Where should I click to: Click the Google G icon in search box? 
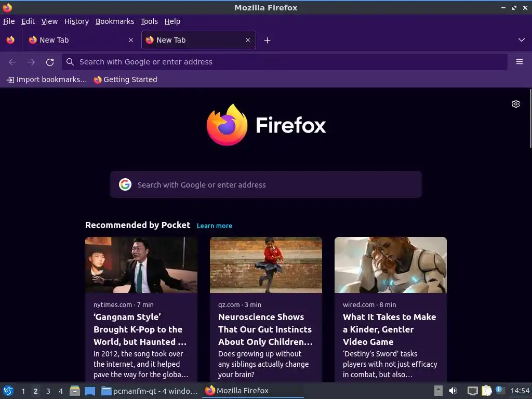click(x=125, y=184)
